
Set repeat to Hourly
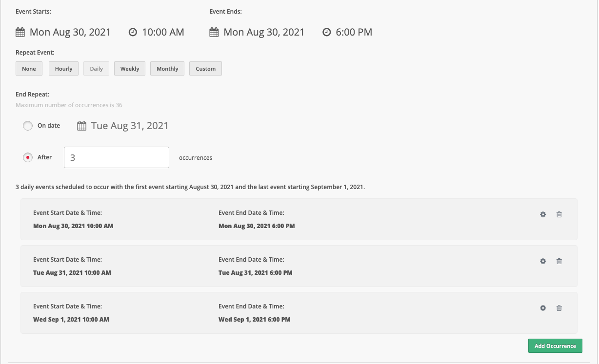click(63, 69)
